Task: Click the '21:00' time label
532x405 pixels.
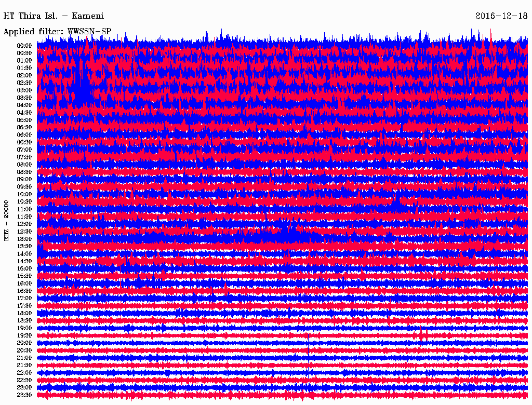Action: tap(24, 358)
